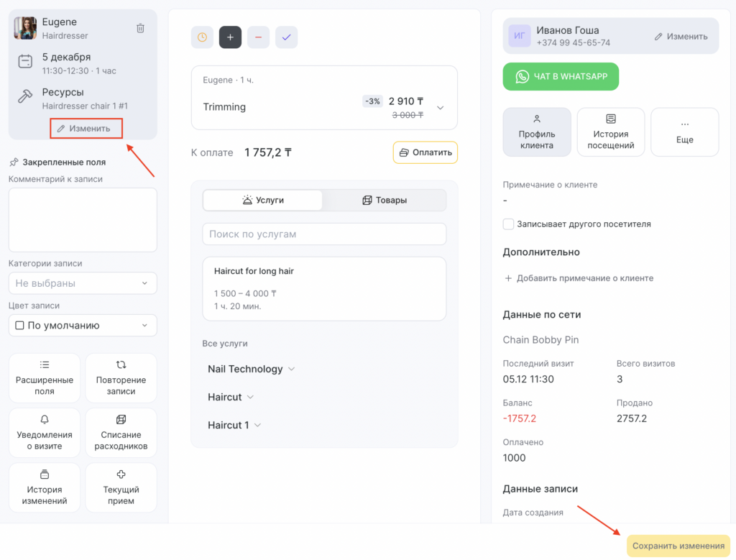Open the 'Категории записи' dropdown
Screen dimensions: 736x560
tap(83, 283)
